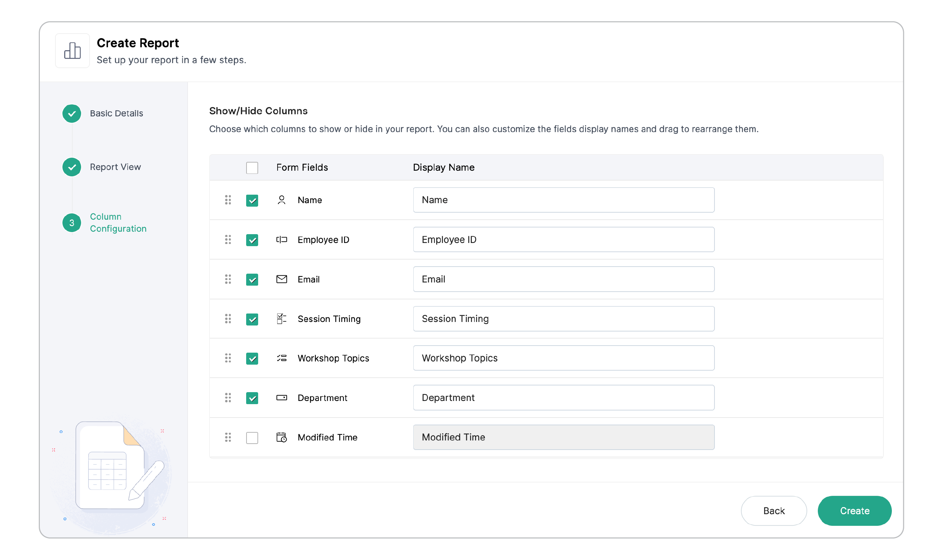
Task: Uncheck the Email column checkbox
Action: pyautogui.click(x=252, y=280)
